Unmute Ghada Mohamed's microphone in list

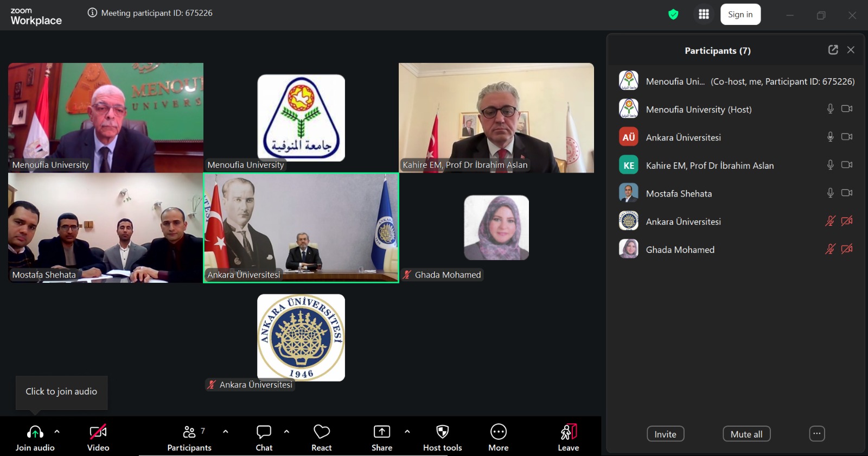[x=829, y=249]
